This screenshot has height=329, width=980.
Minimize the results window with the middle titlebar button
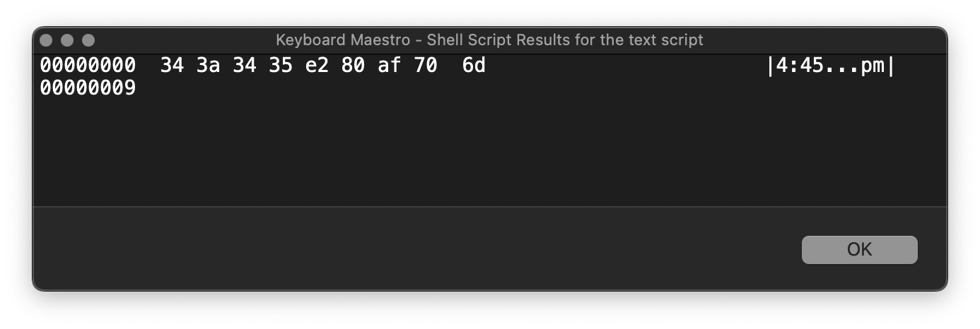[67, 40]
